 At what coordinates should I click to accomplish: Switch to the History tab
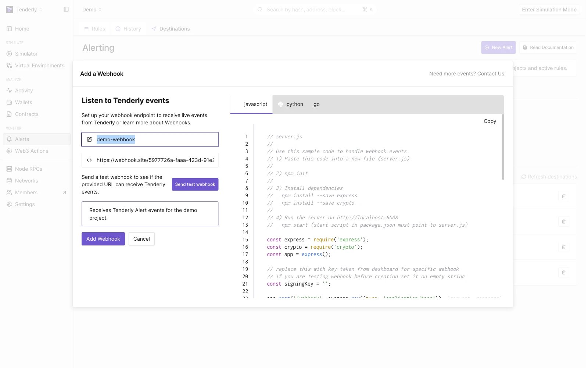128,29
